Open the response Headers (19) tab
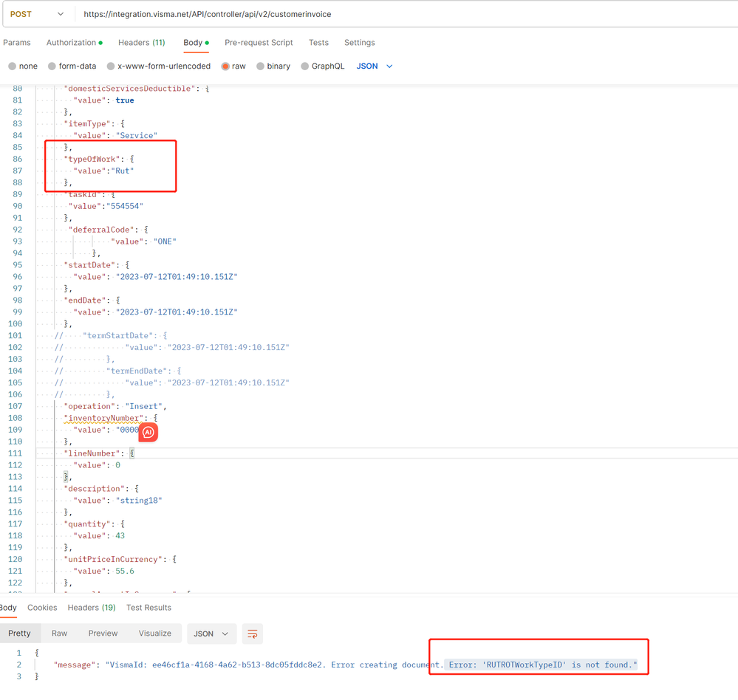Screen dimensions: 738x700 (92, 607)
